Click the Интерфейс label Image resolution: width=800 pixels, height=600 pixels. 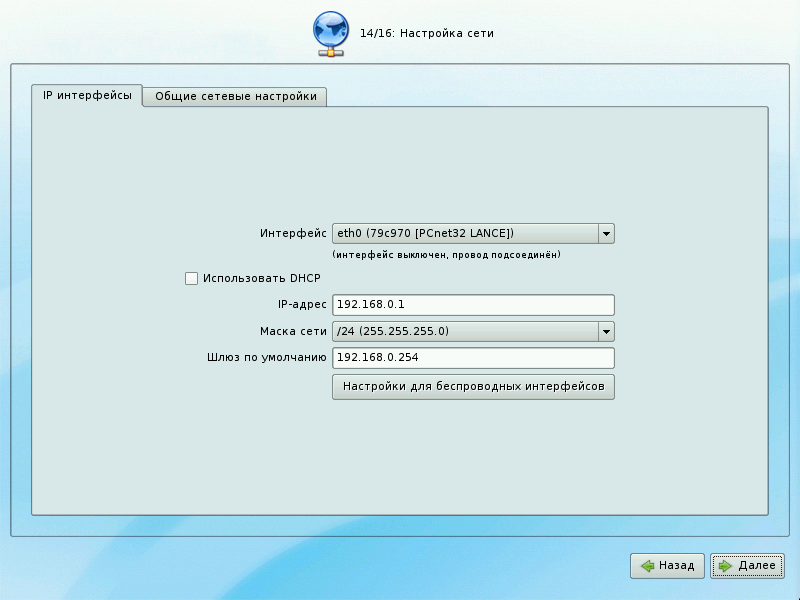pos(293,234)
